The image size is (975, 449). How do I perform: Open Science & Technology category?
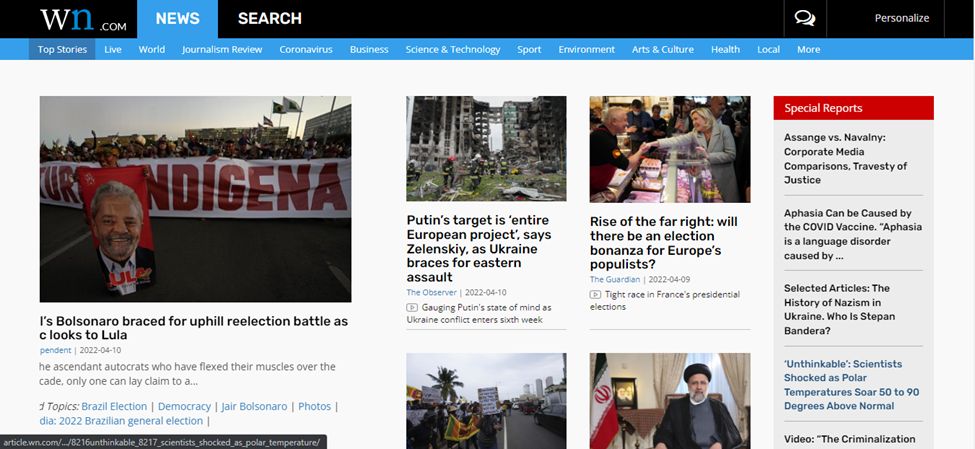coord(453,49)
